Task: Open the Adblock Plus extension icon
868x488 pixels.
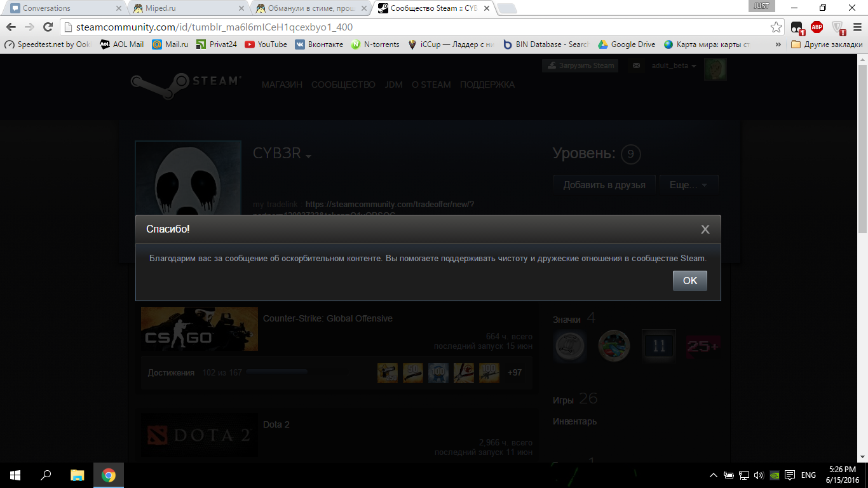Action: [x=817, y=27]
